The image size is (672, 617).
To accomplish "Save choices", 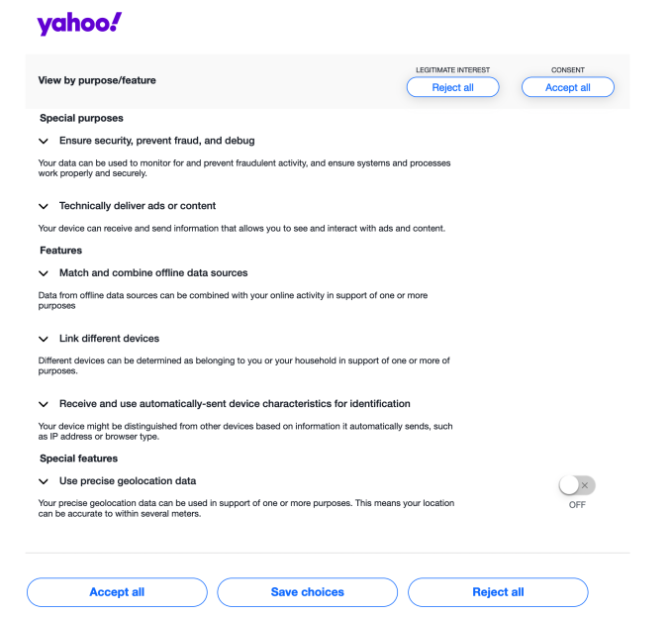I will tap(308, 592).
